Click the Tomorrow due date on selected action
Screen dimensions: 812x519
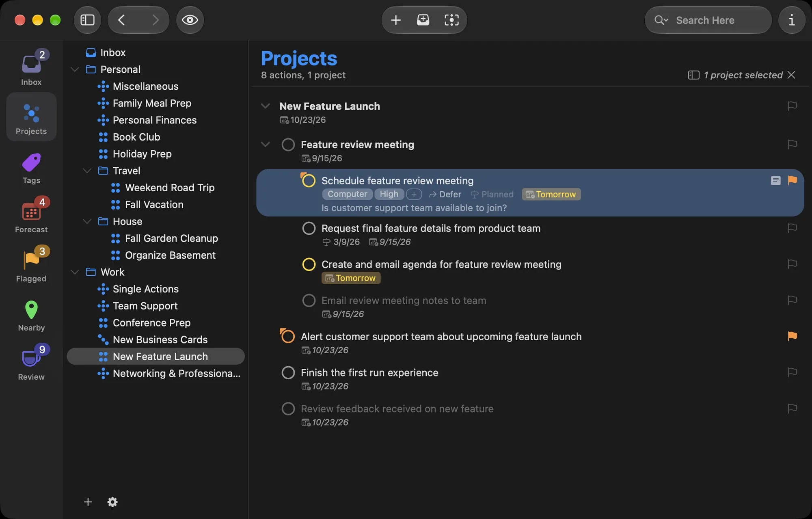click(x=551, y=194)
